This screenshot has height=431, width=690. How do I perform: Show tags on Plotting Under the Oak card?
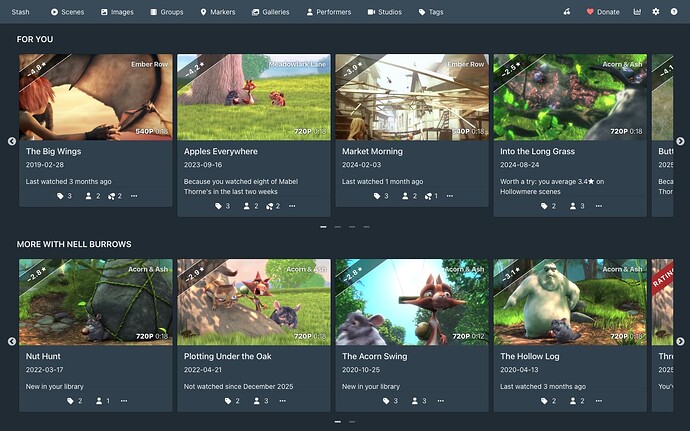(x=232, y=401)
